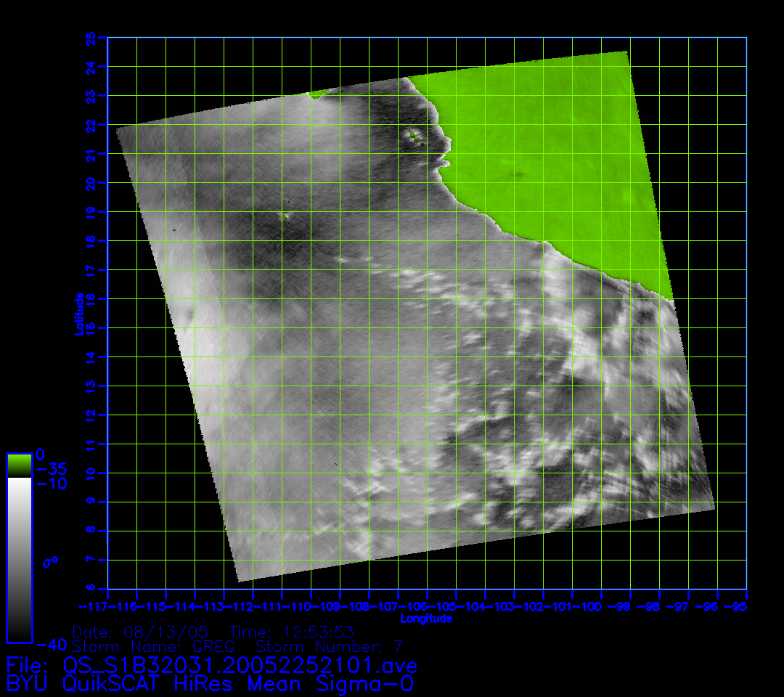Click the green land color swatch in legend
This screenshot has height=697, width=784.
click(x=19, y=465)
